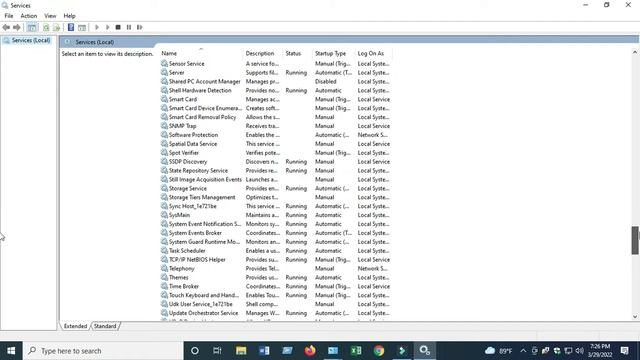Open the blue Help toolbar icon
Screen dimensions: 640x360
(71, 27)
